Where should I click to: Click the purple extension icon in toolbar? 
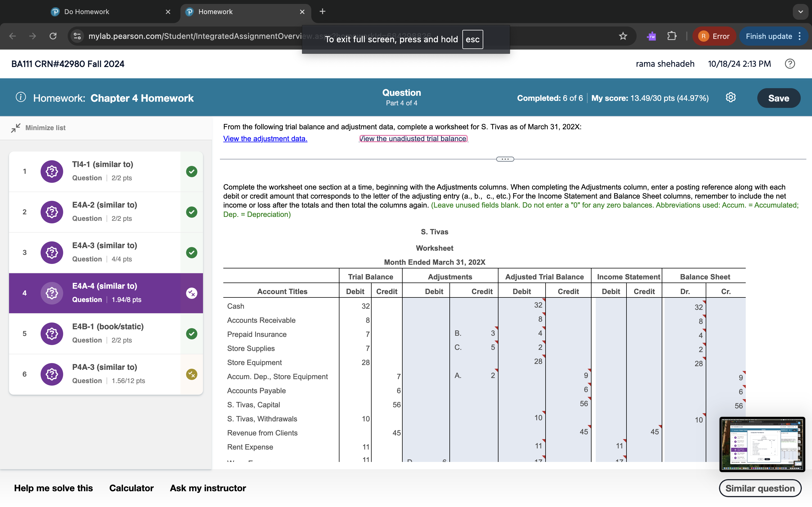[x=651, y=36]
